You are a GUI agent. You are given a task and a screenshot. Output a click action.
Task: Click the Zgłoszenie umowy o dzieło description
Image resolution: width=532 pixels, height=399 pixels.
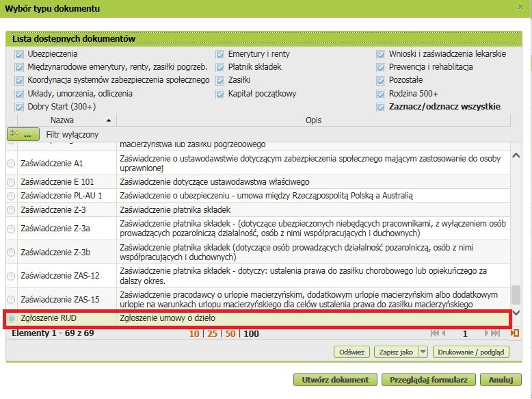coord(168,318)
